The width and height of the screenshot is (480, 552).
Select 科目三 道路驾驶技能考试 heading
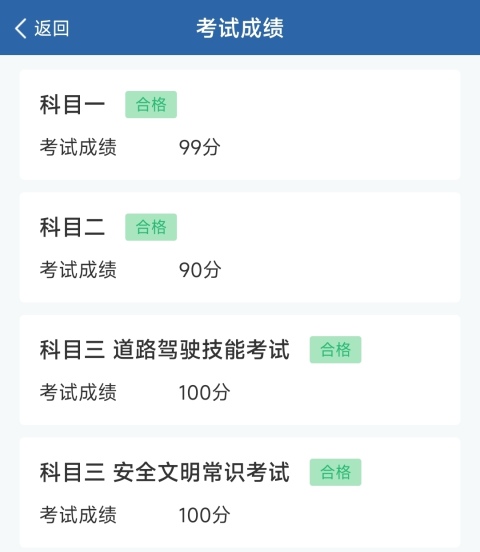[x=164, y=350]
